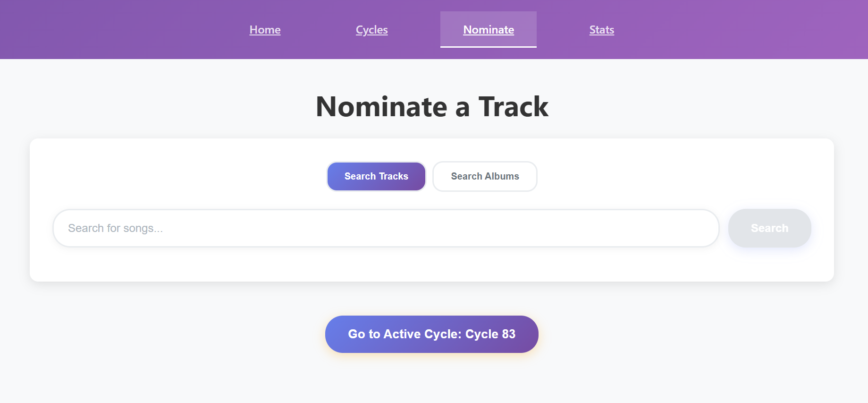Navigate to Cycles from the header
The height and width of the screenshot is (403, 868).
(x=371, y=30)
